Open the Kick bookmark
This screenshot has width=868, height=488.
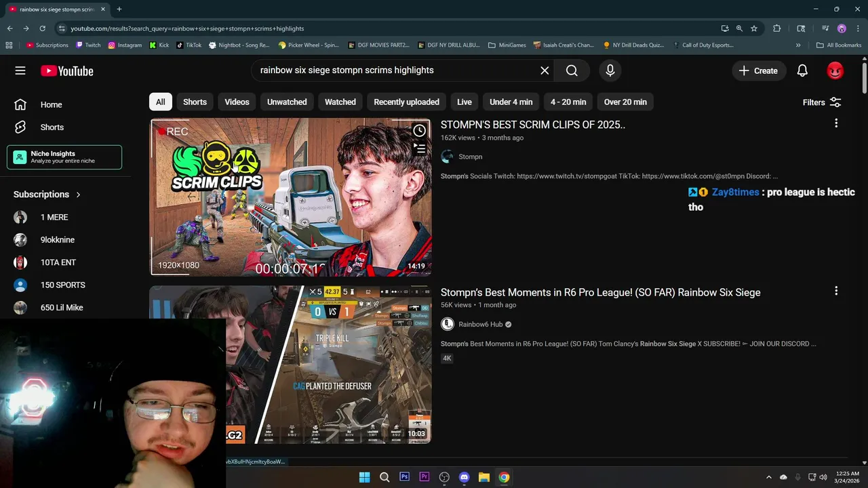[159, 45]
